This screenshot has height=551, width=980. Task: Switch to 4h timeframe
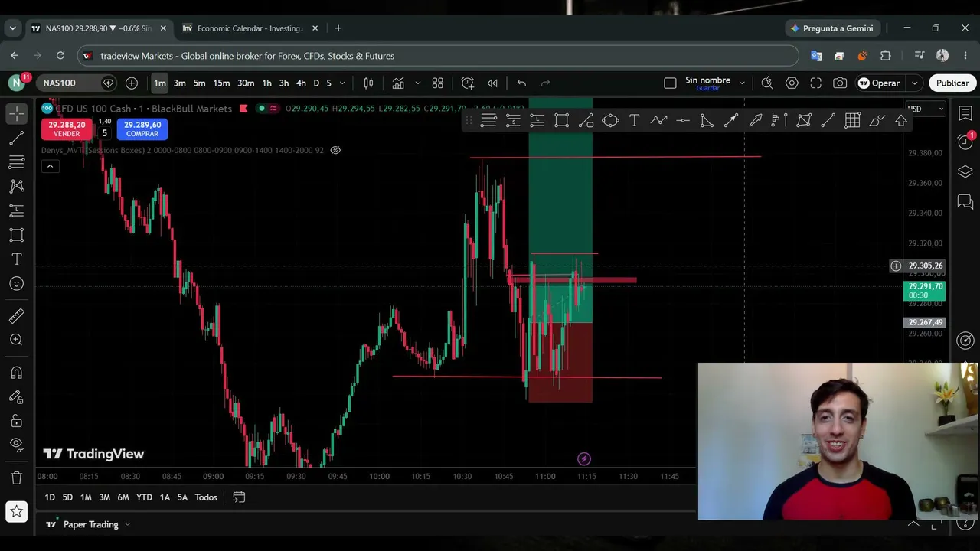301,83
